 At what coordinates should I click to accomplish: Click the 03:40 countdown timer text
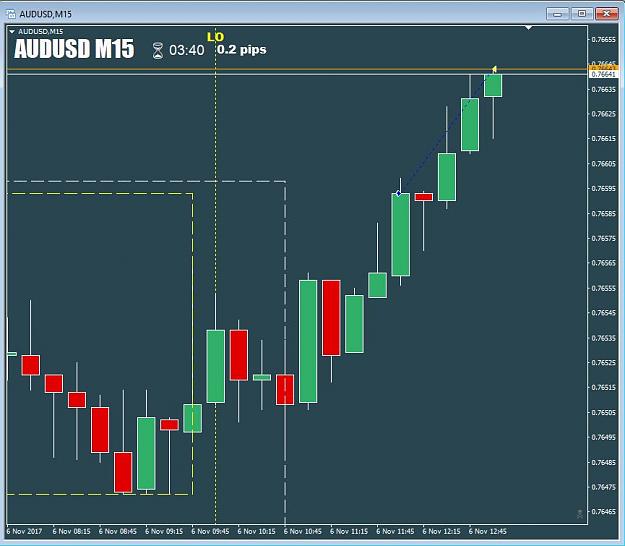(x=187, y=50)
